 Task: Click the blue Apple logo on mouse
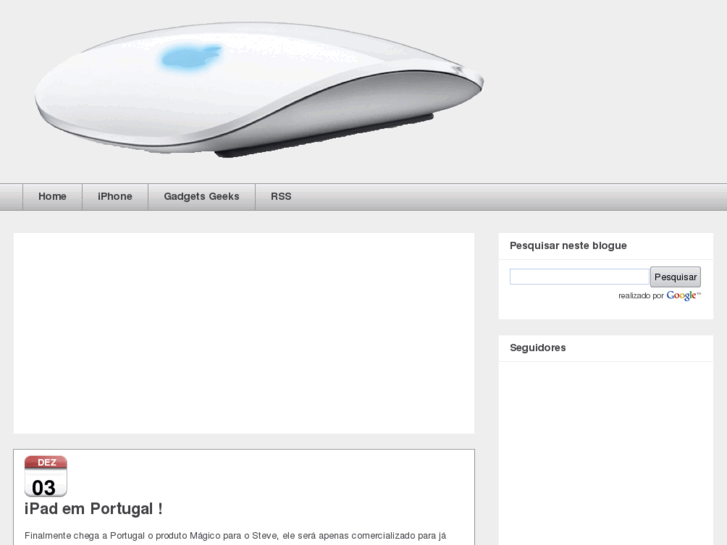pos(191,58)
